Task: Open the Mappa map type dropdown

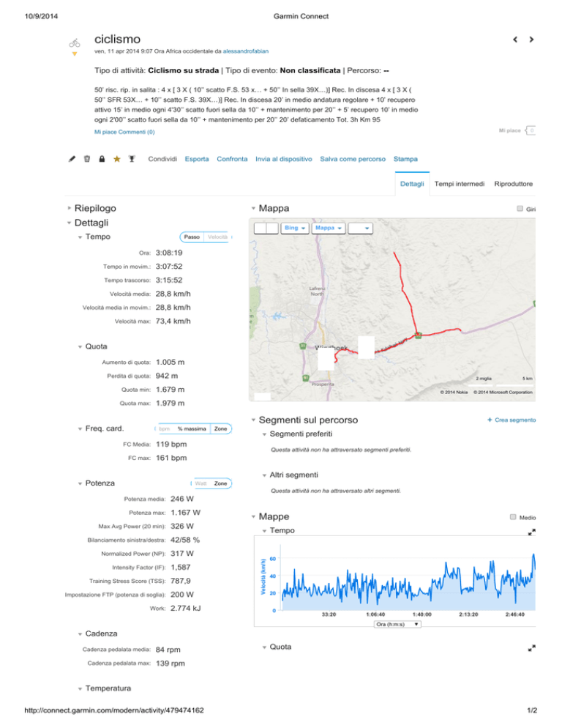Action: [328, 228]
